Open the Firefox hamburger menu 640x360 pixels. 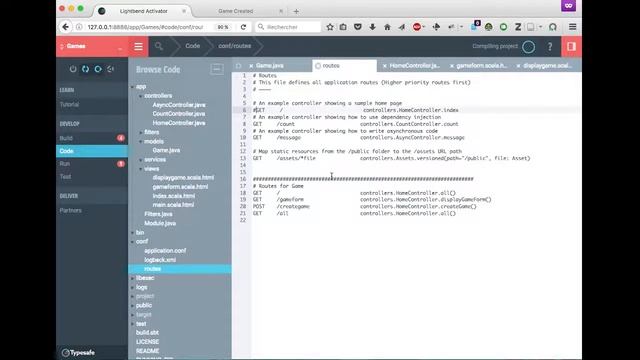pyautogui.click(x=573, y=27)
